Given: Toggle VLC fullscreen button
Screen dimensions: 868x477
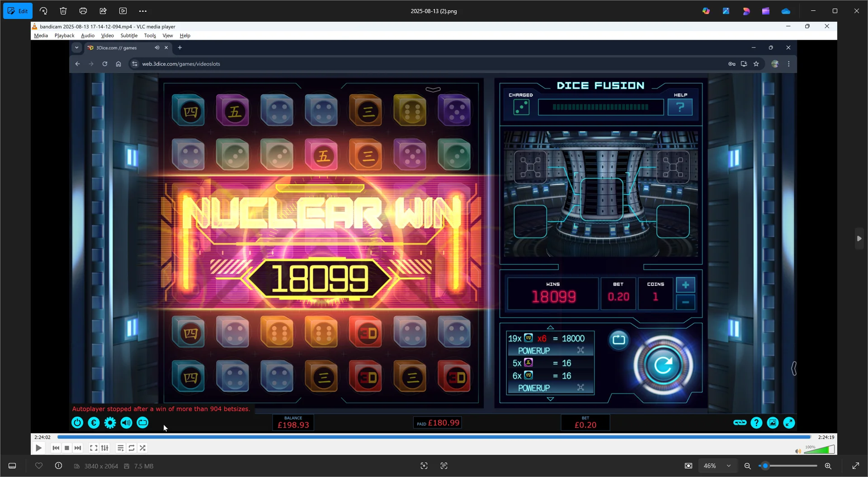Looking at the screenshot, I should tap(94, 448).
